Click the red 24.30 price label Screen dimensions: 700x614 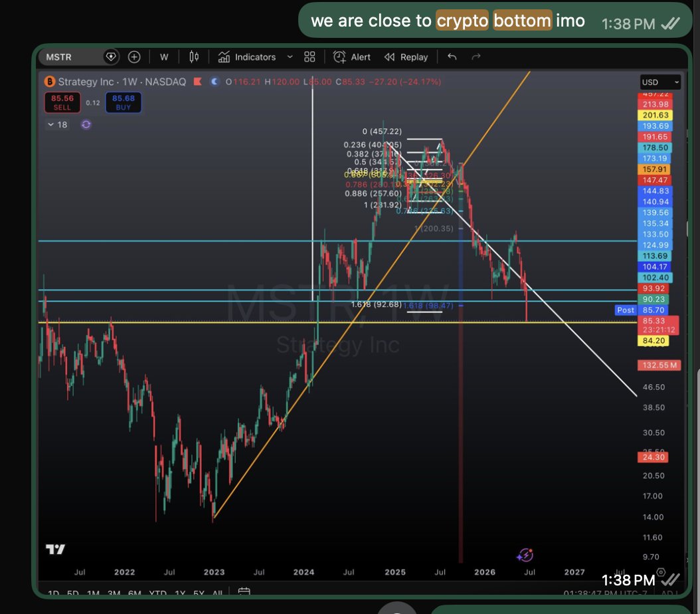point(653,457)
